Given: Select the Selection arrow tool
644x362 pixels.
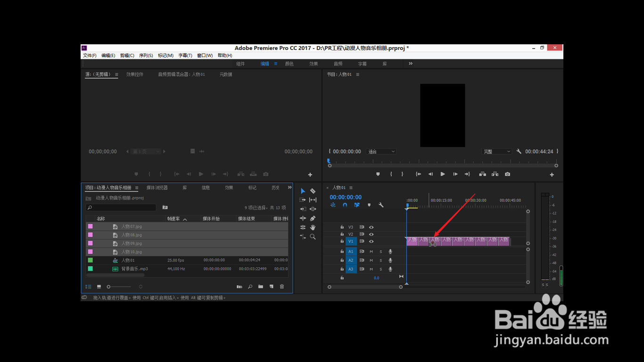Looking at the screenshot, I should click(303, 191).
